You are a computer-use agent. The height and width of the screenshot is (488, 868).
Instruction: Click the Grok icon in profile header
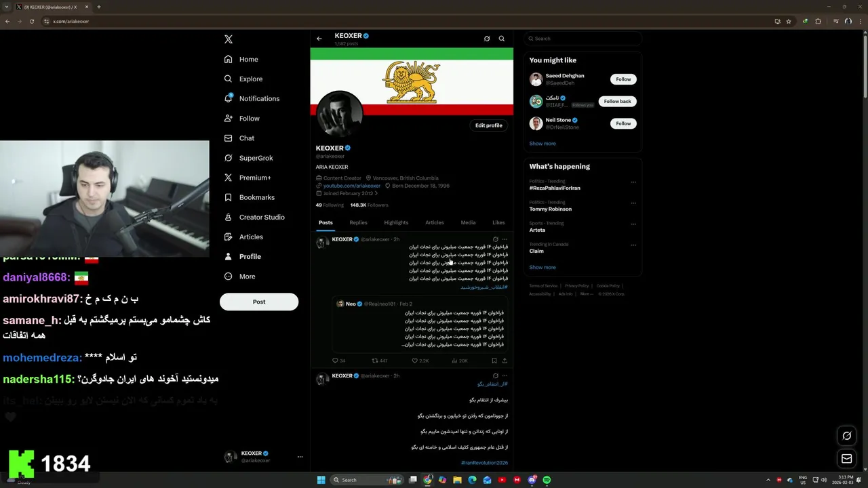487,39
